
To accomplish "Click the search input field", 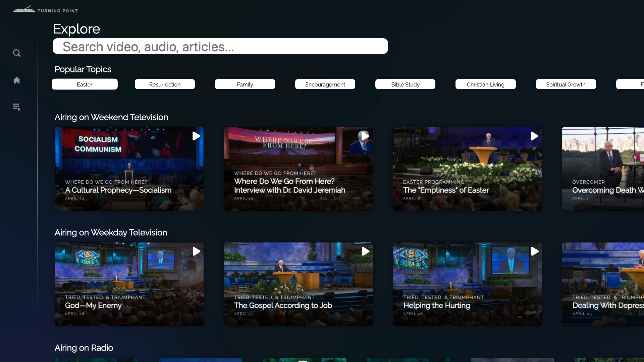I will click(220, 46).
